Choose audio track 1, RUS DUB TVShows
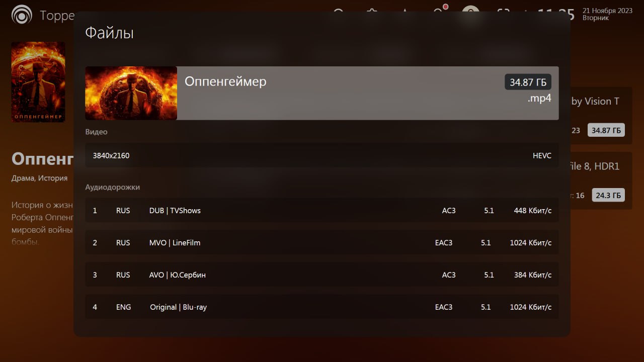The width and height of the screenshot is (644, 362). pos(321,210)
